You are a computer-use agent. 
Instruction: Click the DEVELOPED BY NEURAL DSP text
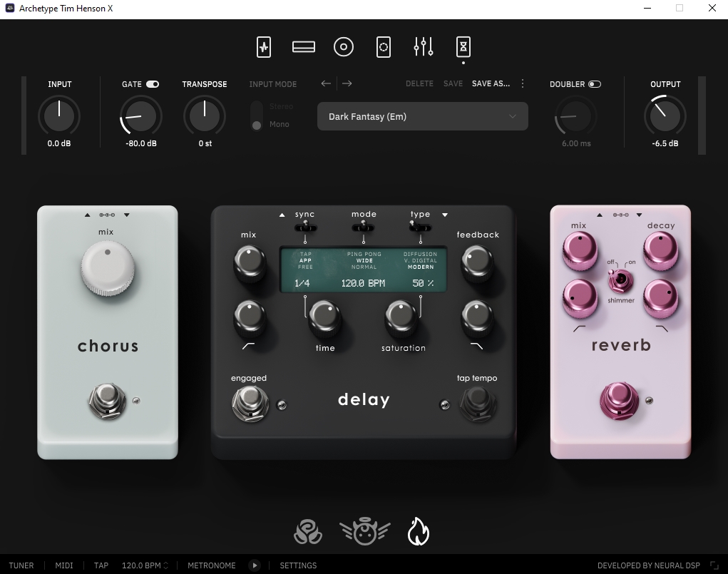[x=649, y=565]
